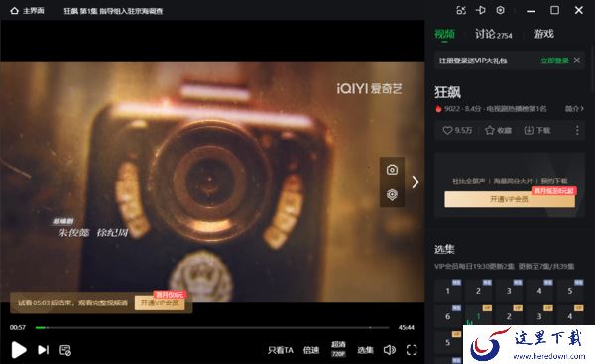Image resolution: width=595 pixels, height=364 pixels.
Task: Click the 狂飙 show title in sidebar
Action: click(448, 92)
